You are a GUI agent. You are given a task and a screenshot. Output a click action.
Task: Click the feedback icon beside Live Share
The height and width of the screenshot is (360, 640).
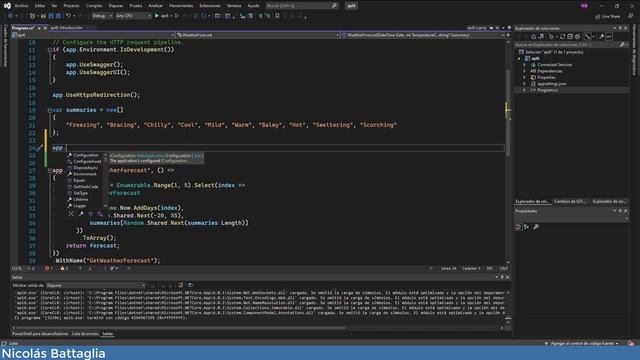tap(631, 16)
